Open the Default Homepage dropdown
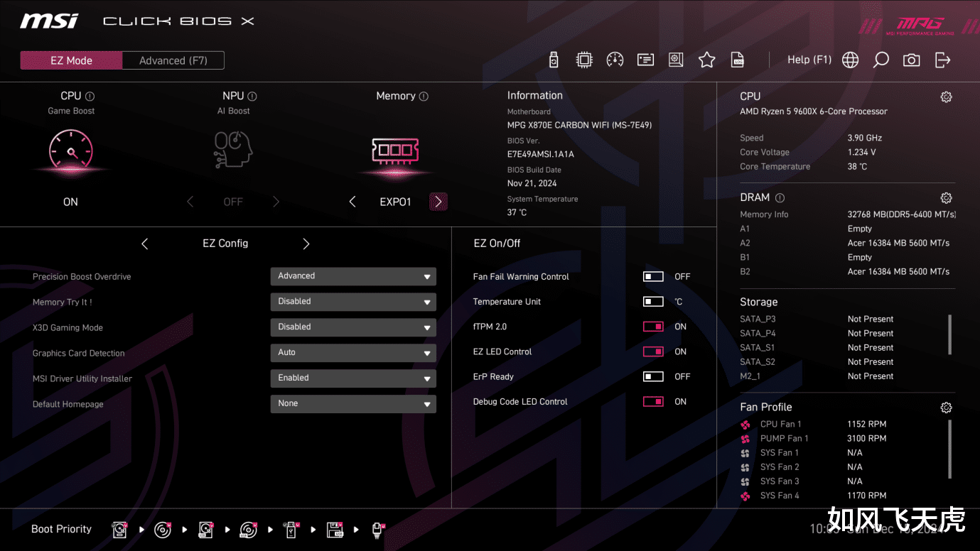This screenshot has width=980, height=551. (353, 404)
